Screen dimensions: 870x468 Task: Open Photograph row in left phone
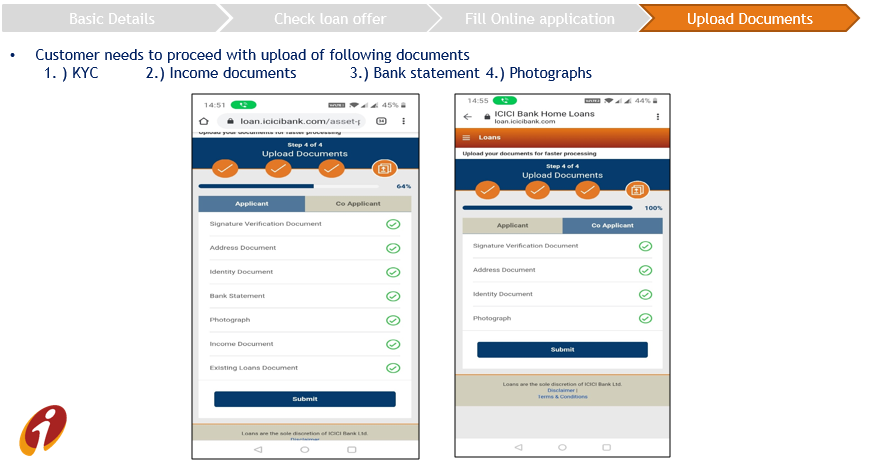305,320
